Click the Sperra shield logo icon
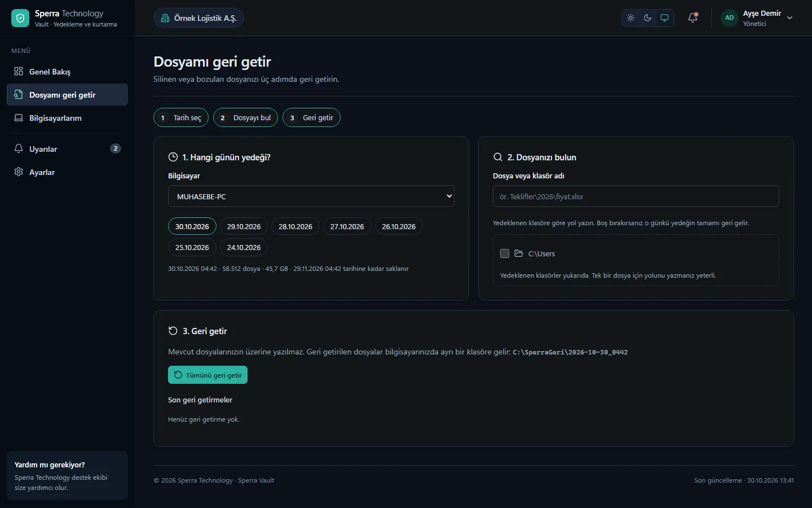 click(20, 18)
